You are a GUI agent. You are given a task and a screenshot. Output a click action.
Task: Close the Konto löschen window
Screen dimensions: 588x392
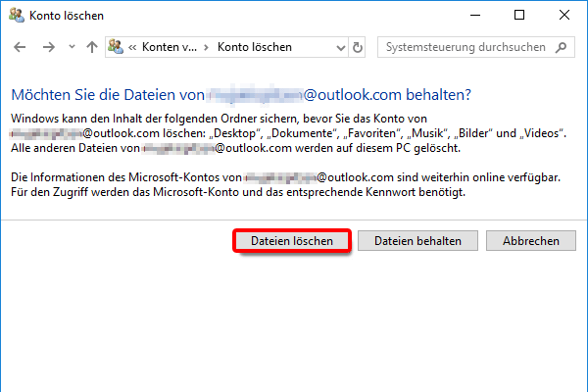click(x=564, y=16)
